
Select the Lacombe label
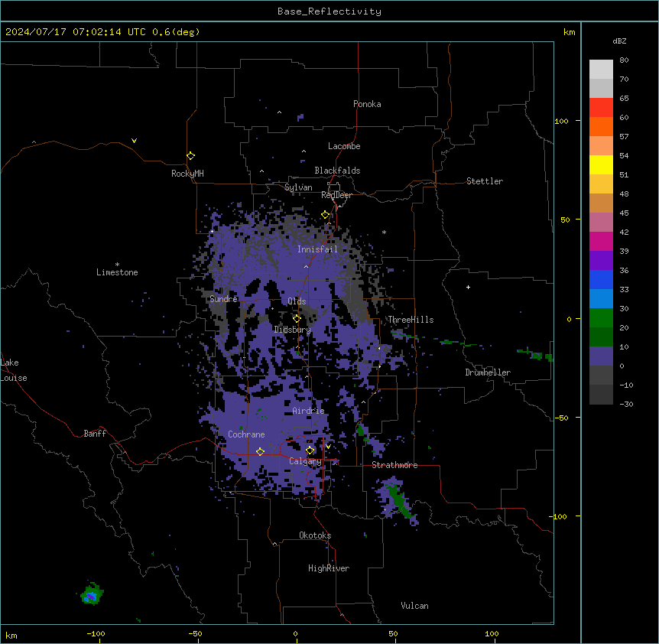click(x=344, y=146)
